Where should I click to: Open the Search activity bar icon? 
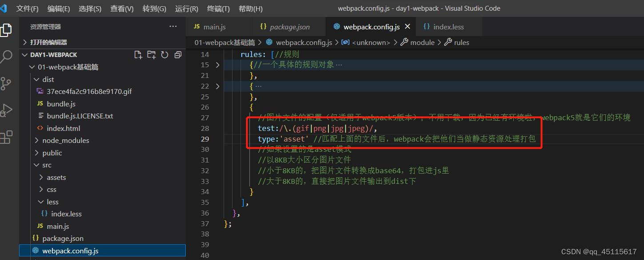(x=6, y=57)
